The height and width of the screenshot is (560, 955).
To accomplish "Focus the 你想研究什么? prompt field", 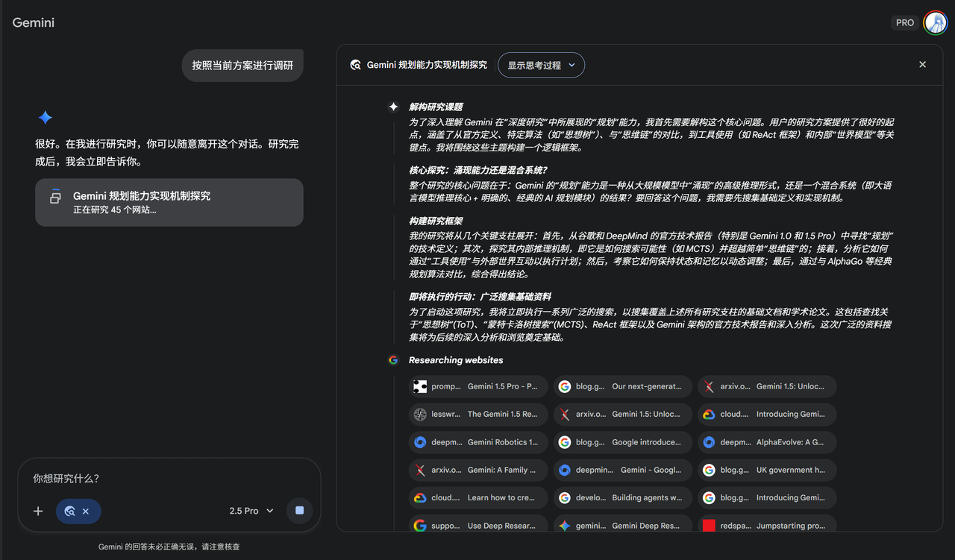I will 169,479.
